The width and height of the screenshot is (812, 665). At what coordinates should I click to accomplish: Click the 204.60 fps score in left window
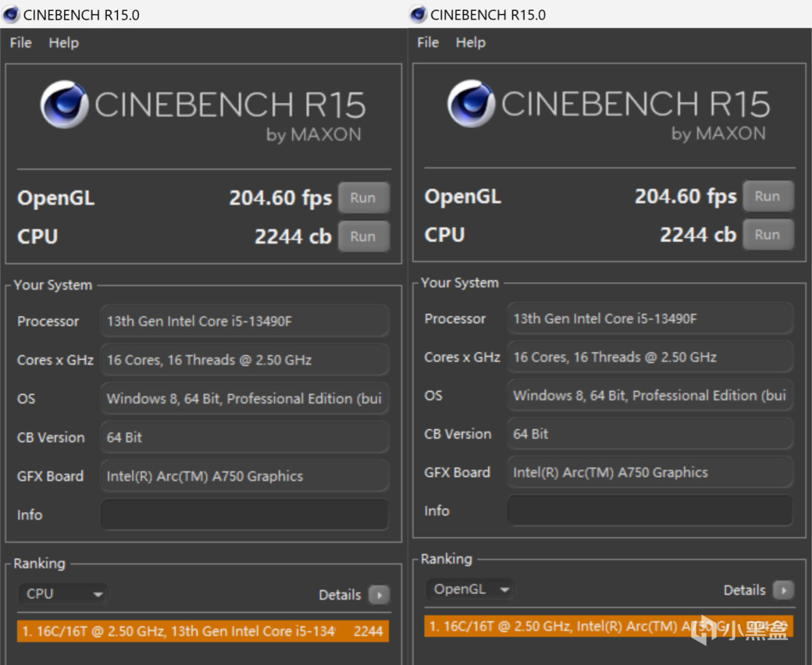[280, 198]
